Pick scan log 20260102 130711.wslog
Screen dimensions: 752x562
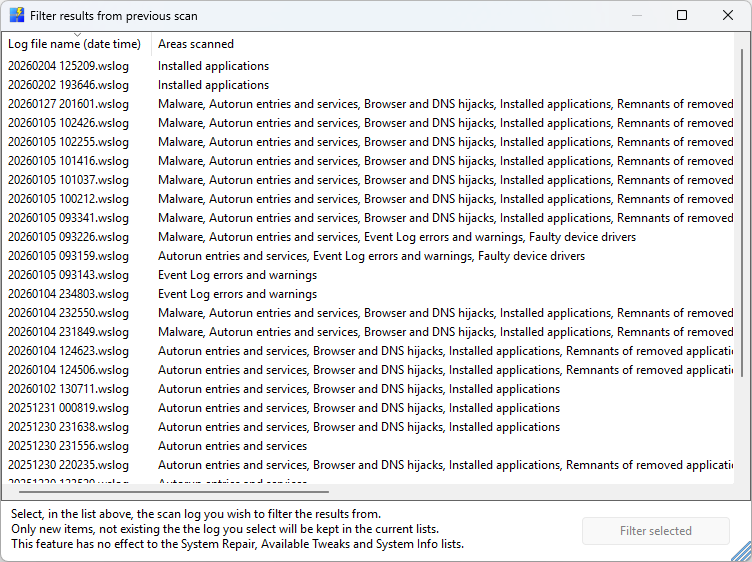point(68,389)
